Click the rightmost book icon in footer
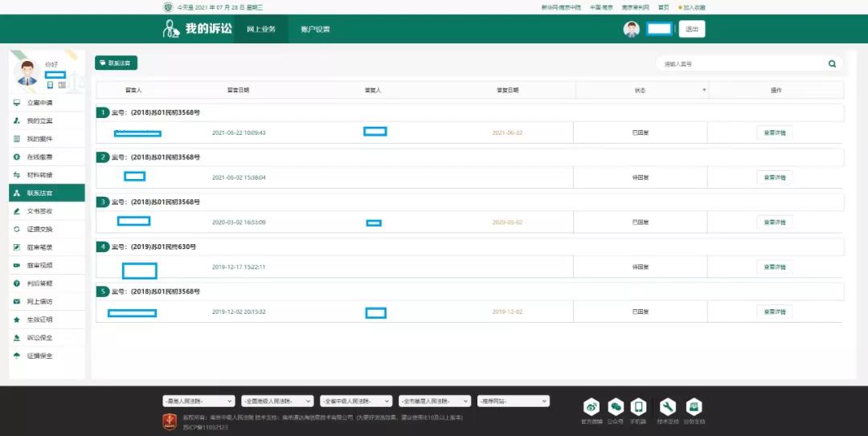The height and width of the screenshot is (436, 868). click(694, 408)
